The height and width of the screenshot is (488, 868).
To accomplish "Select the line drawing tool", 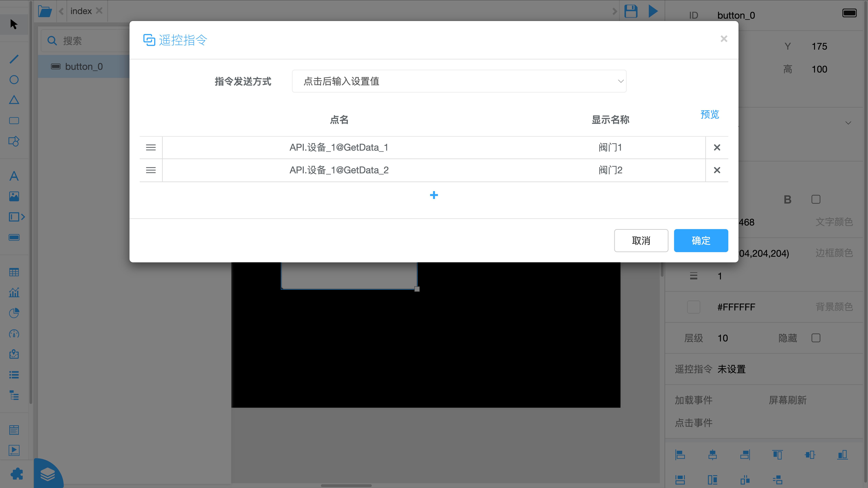I will pyautogui.click(x=14, y=59).
